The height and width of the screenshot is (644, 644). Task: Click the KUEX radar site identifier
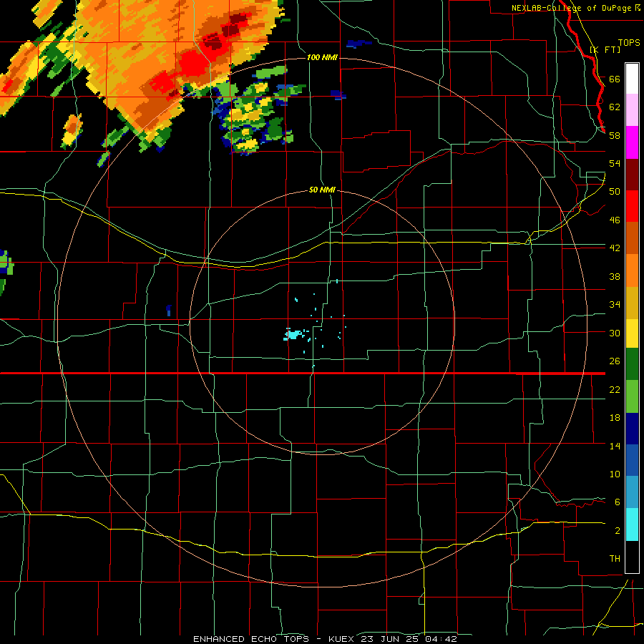(x=341, y=639)
